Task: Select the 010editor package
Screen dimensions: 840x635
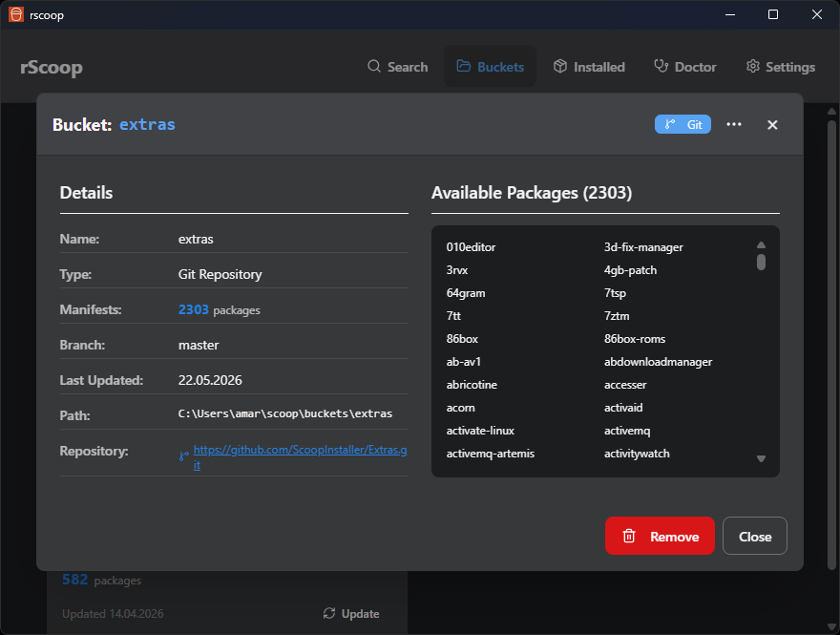Action: [471, 247]
